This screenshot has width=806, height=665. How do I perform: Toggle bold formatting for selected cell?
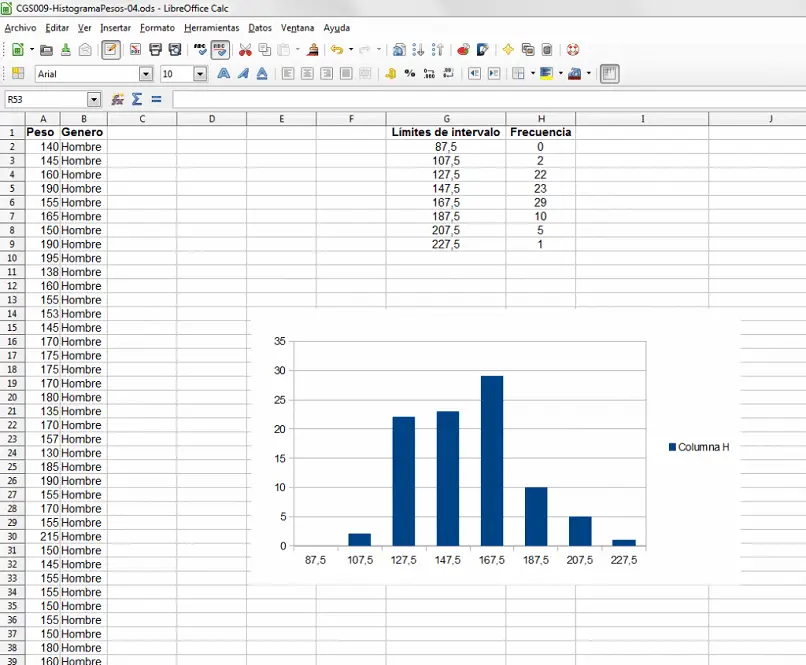click(x=224, y=73)
